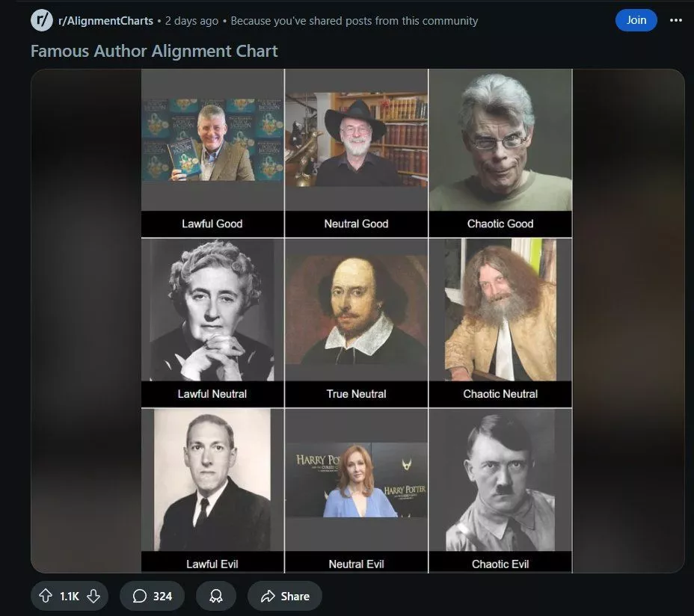Click the Lawful Neutral author photo
Viewport: 694px width, 616px height.
pyautogui.click(x=212, y=309)
